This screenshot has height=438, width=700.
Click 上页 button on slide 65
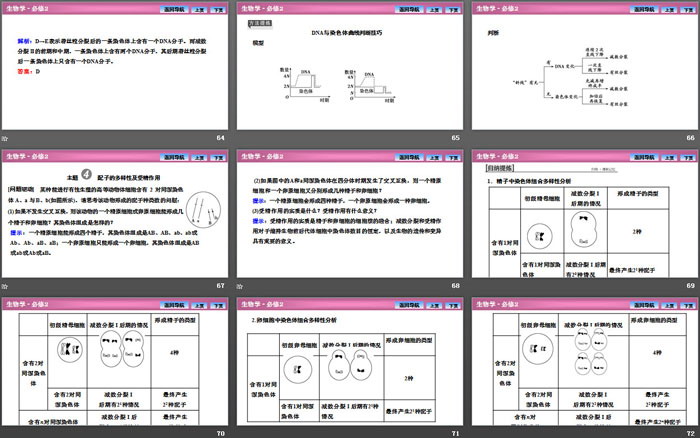click(434, 9)
